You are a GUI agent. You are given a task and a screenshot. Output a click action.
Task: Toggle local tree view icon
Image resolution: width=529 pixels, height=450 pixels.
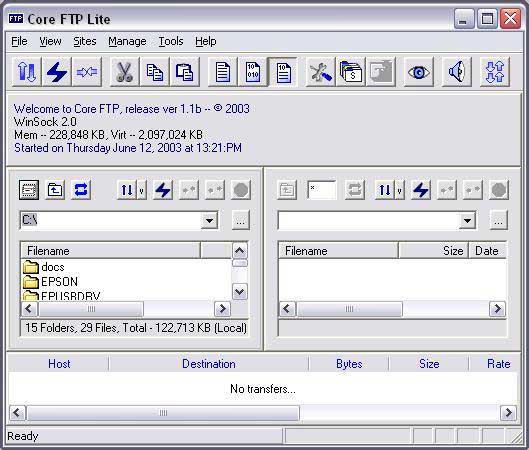(29, 190)
